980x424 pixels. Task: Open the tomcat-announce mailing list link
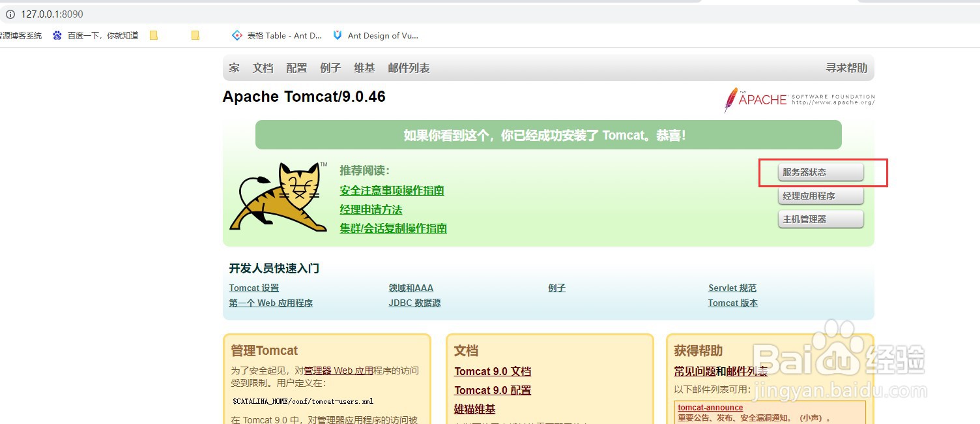(x=710, y=408)
